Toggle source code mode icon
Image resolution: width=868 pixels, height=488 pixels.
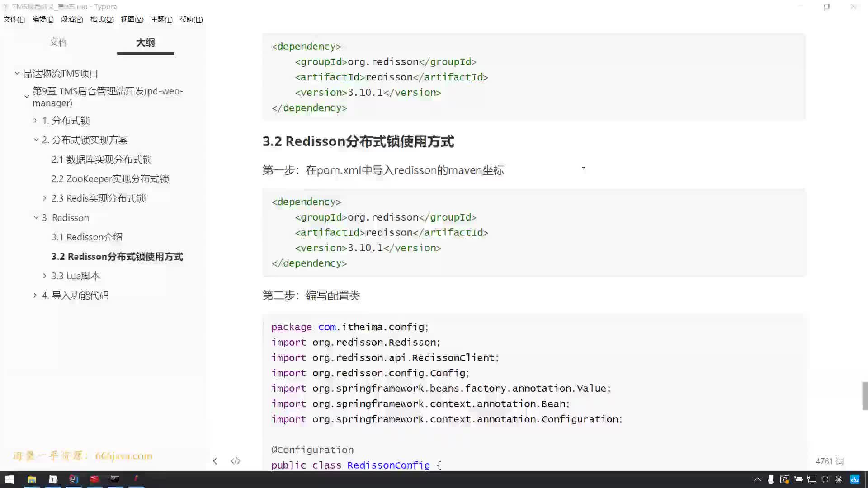[235, 461]
